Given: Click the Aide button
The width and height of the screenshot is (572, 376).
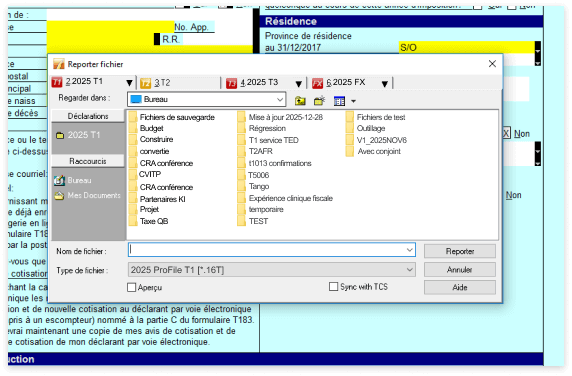Looking at the screenshot, I should tap(460, 287).
